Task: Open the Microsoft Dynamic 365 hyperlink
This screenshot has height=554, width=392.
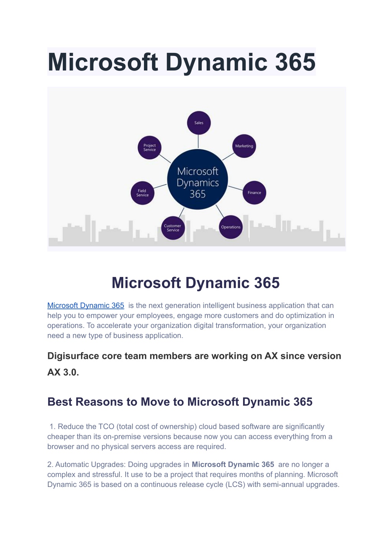Action: 86,305
